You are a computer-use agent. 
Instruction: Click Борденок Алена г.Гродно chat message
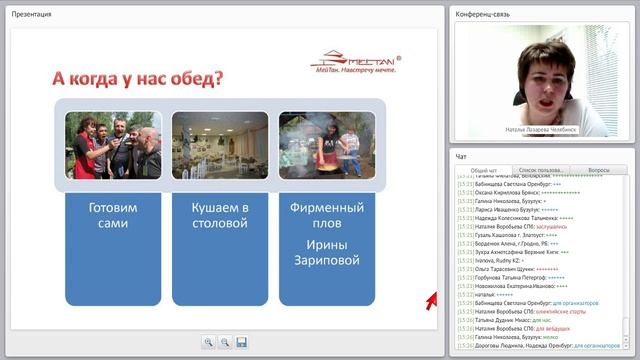coord(508,244)
